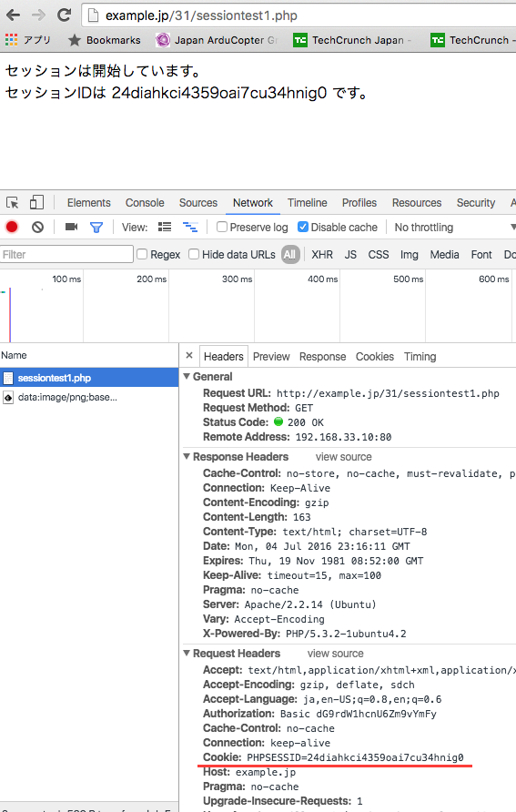The height and width of the screenshot is (812, 516).
Task: Click the browser forward arrow
Action: [x=38, y=15]
